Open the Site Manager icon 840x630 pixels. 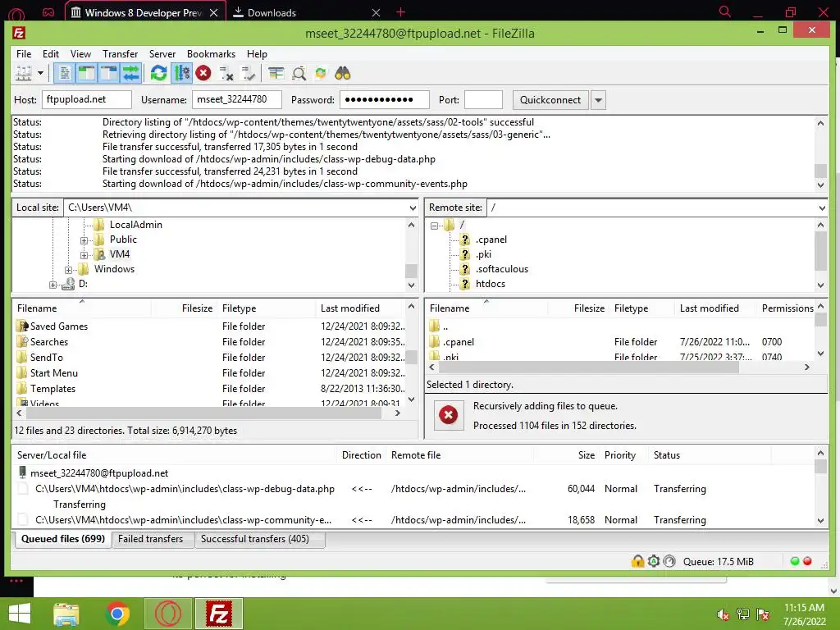(x=23, y=73)
